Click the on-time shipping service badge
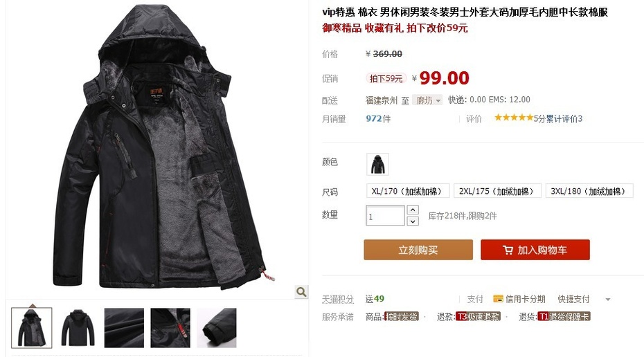Image resolution: width=644 pixels, height=357 pixels. tap(401, 316)
